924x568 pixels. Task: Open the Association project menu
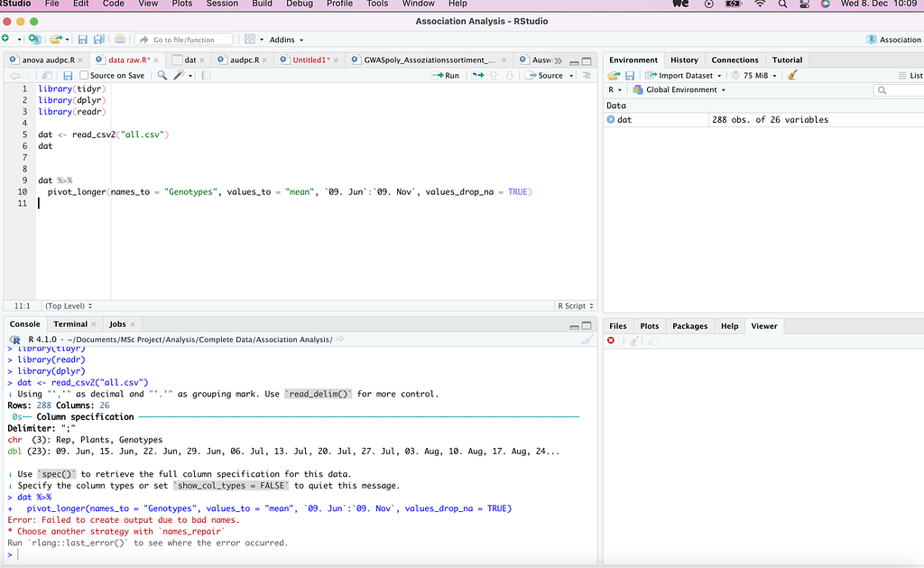(x=894, y=40)
